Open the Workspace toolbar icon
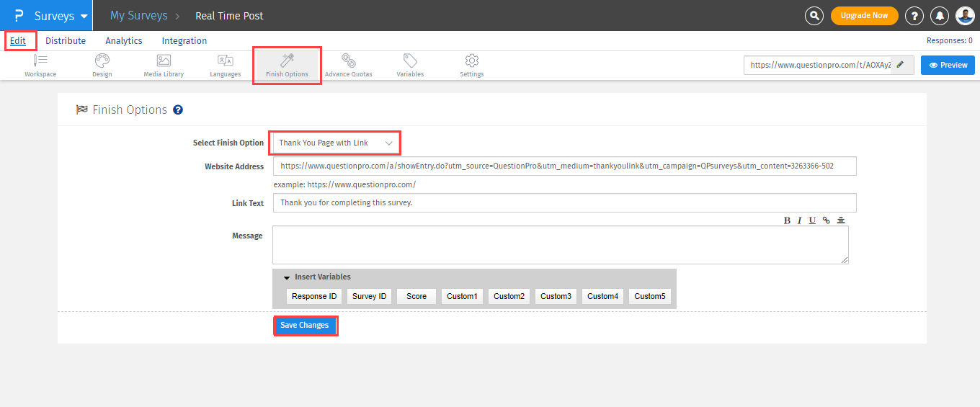Screen dimensions: 980x407 pyautogui.click(x=40, y=61)
